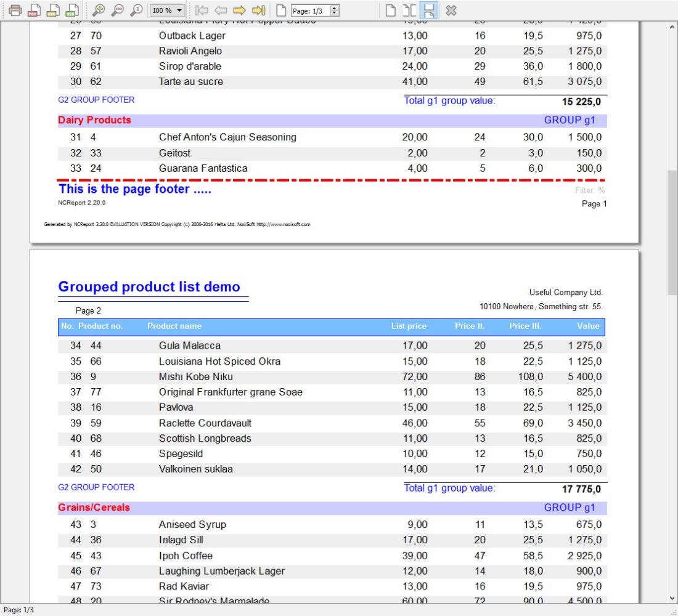The image size is (678, 616).
Task: Go to the previous page arrow
Action: click(221, 10)
